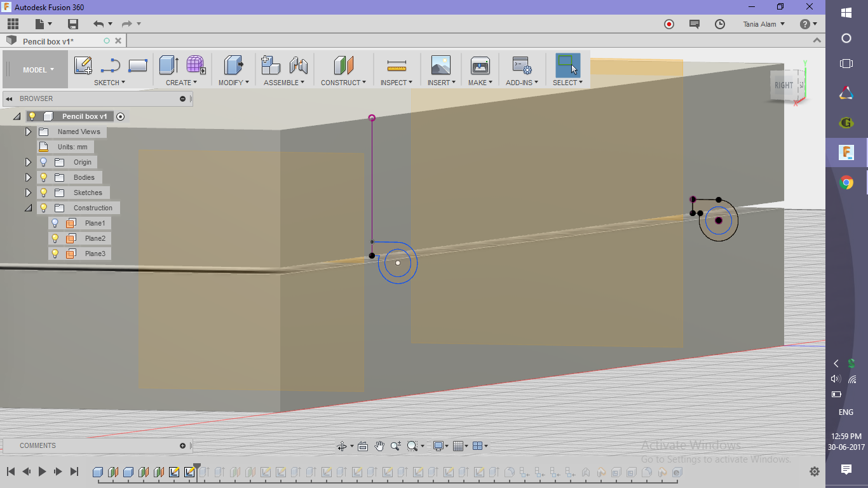The image size is (868, 488).
Task: Select the Extrude tool
Action: click(x=168, y=65)
